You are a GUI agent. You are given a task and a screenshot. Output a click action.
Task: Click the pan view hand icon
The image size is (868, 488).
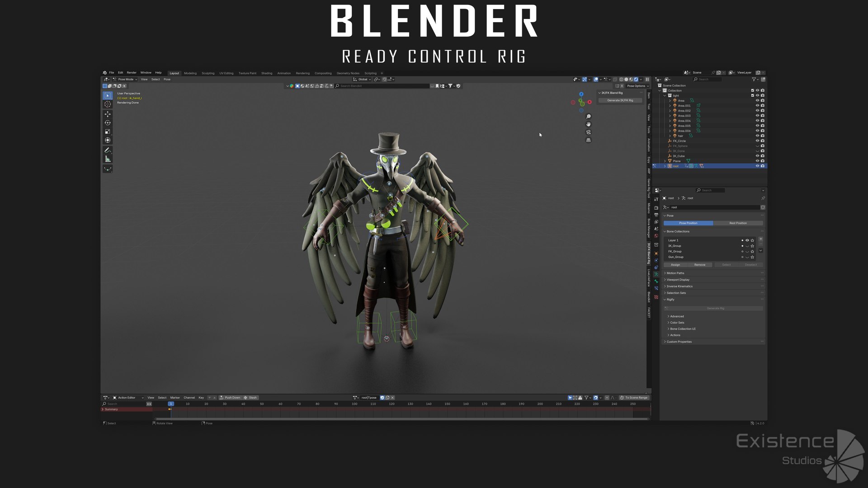point(588,124)
